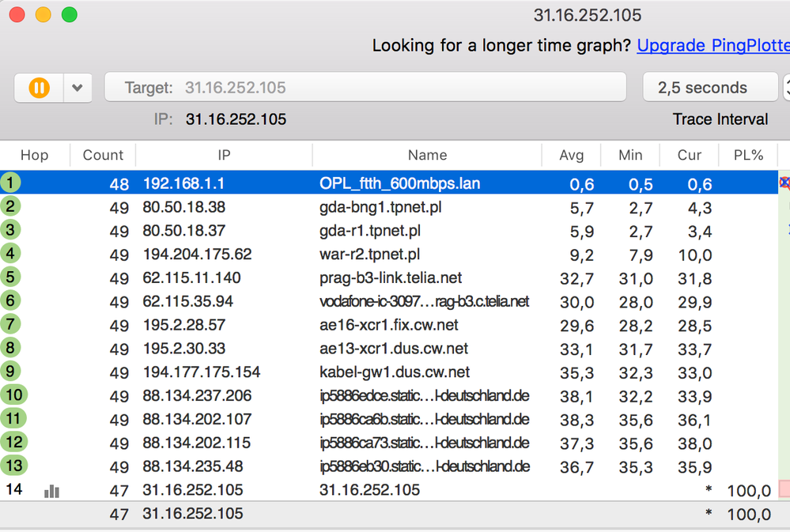Click the green hop 13 circle icon
790x532 pixels.
pos(13,466)
